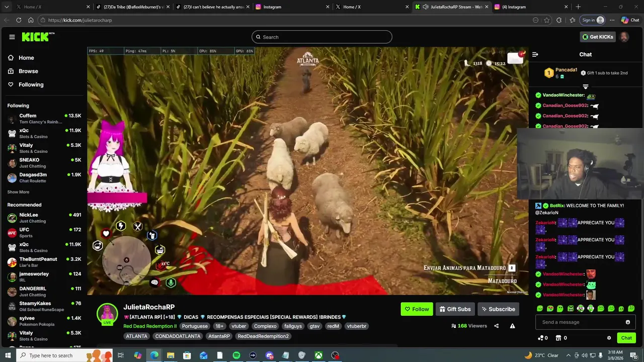The image size is (644, 362).
Task: Click vtuberbr stream tag
Action: (357, 326)
